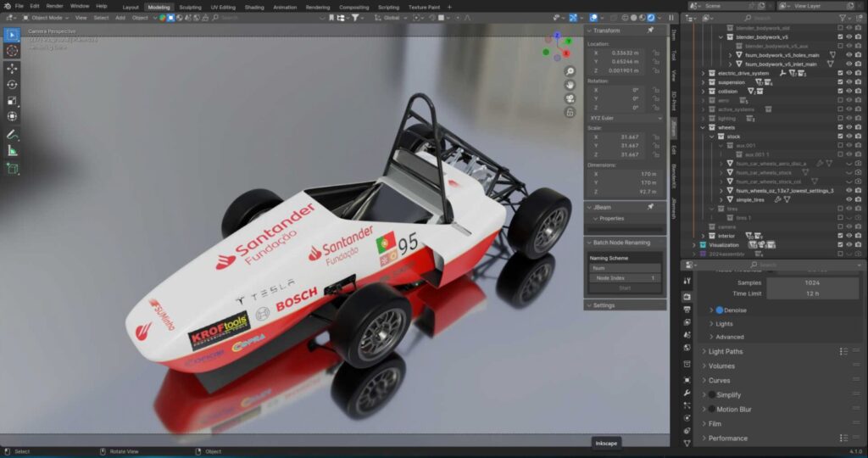Switch to the Shading workspace tab

point(254,7)
